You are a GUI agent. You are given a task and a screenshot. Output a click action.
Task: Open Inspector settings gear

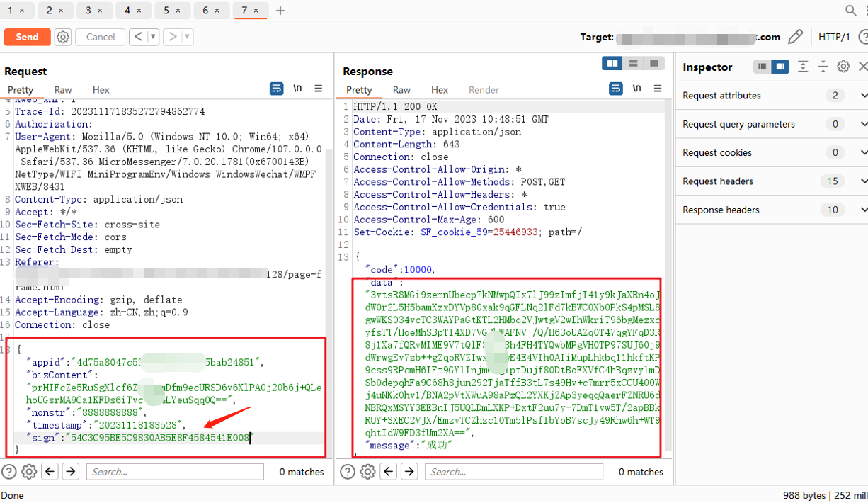(843, 67)
